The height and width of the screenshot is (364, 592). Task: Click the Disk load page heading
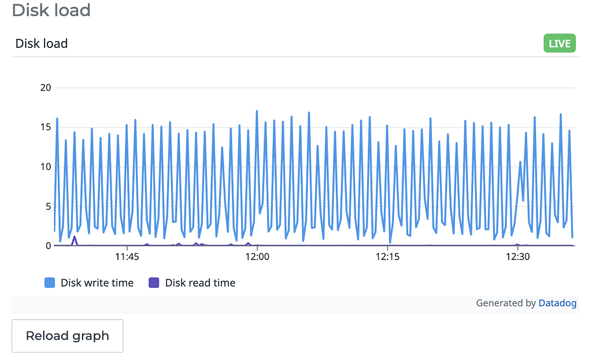(51, 10)
